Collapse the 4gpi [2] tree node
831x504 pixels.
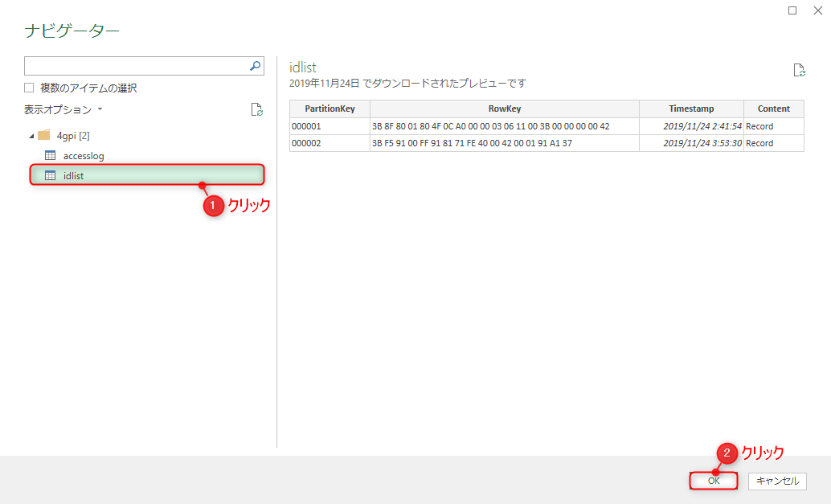31,136
